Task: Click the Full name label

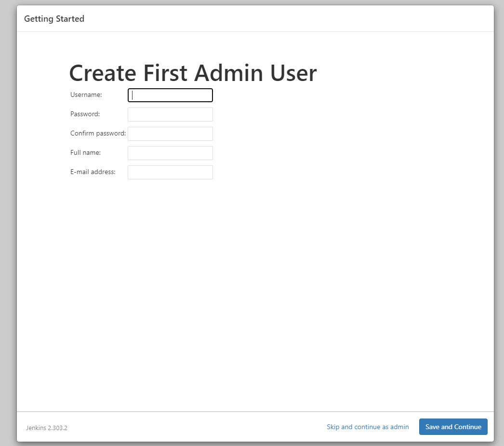Action: (x=85, y=153)
